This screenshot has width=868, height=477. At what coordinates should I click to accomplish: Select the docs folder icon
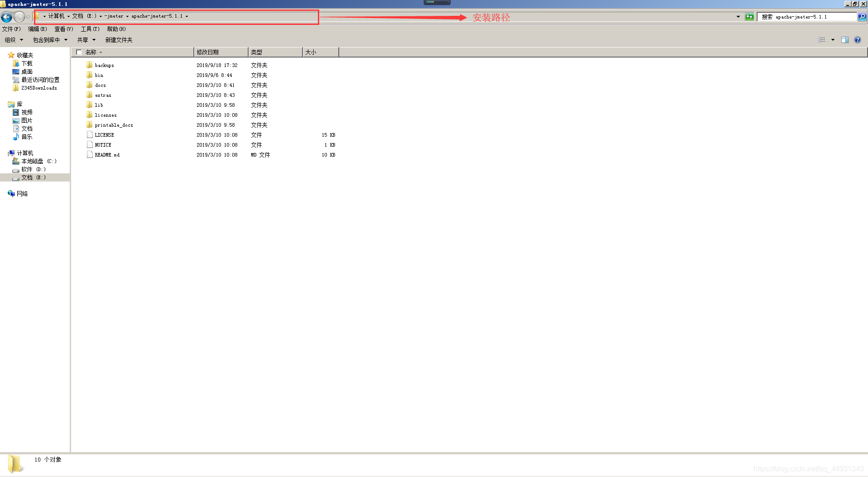[89, 85]
